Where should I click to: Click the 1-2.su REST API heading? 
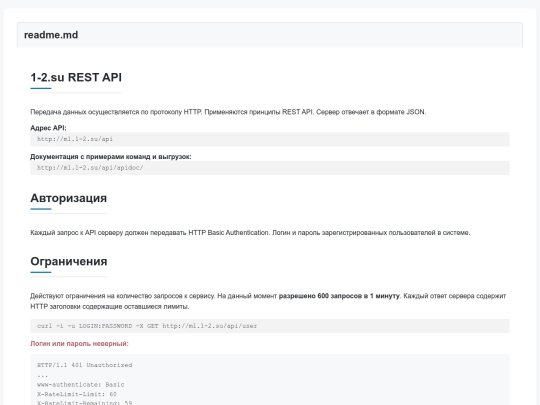(x=76, y=77)
